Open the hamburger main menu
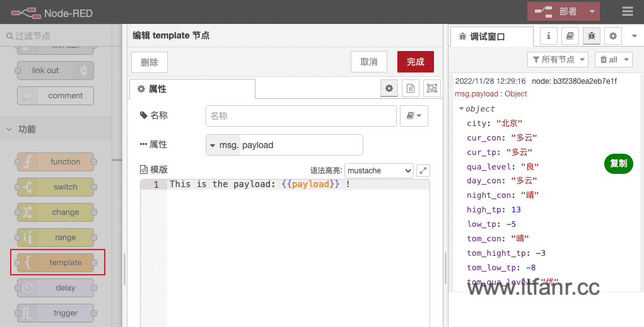The image size is (644, 327). [x=627, y=11]
